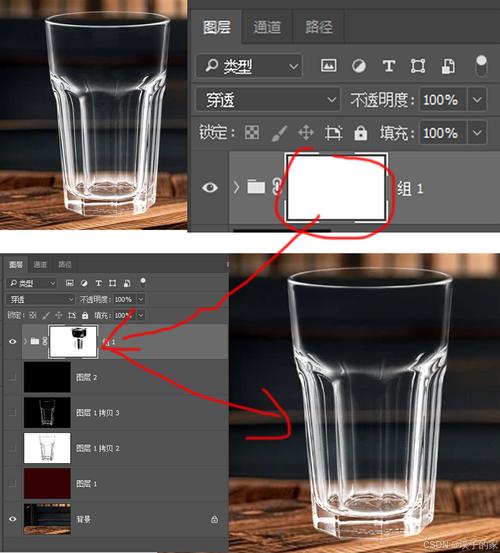
Task: Click the 填充 100% field in the enlarged panel
Action: coord(443,133)
